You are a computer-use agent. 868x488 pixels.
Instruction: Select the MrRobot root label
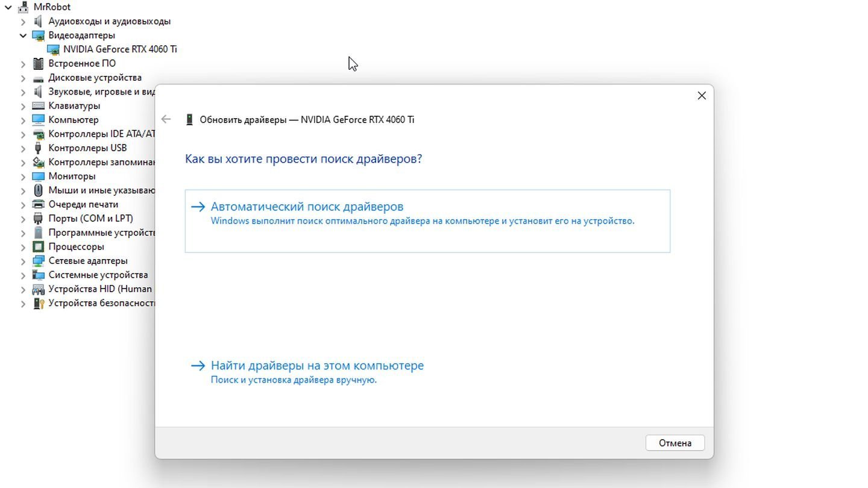pyautogui.click(x=52, y=7)
